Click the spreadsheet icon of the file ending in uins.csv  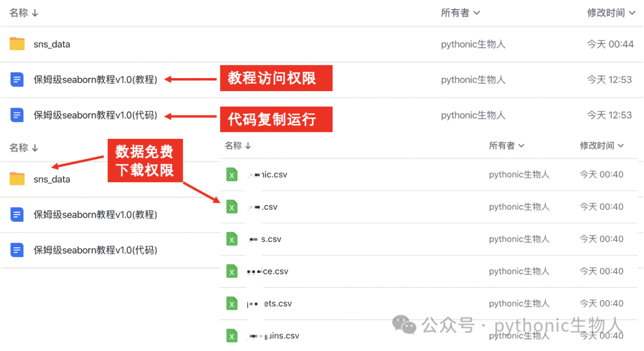coord(232,336)
